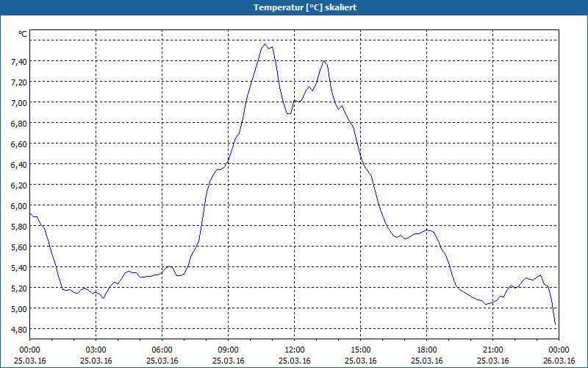Click the 26.03.16 date label
The width and height of the screenshot is (588, 368).
(559, 361)
